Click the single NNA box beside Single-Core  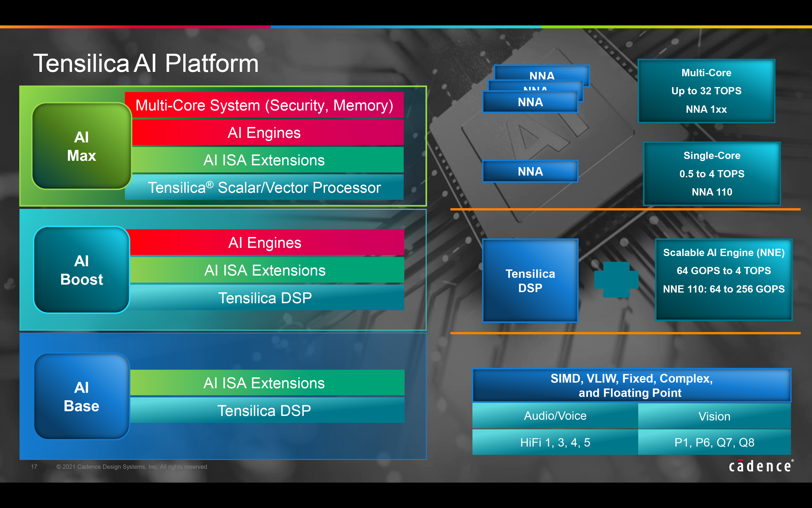pyautogui.click(x=530, y=171)
